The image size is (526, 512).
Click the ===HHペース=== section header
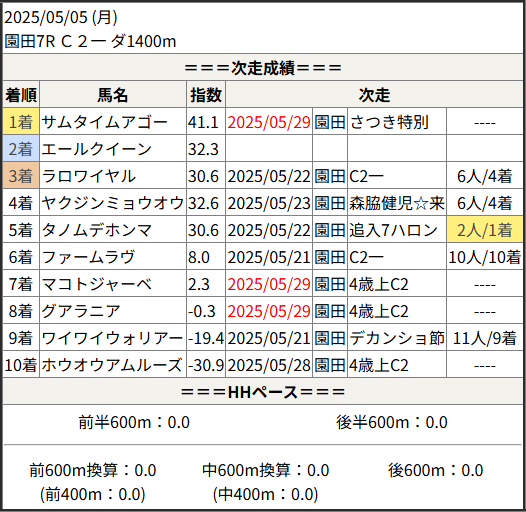(x=263, y=392)
